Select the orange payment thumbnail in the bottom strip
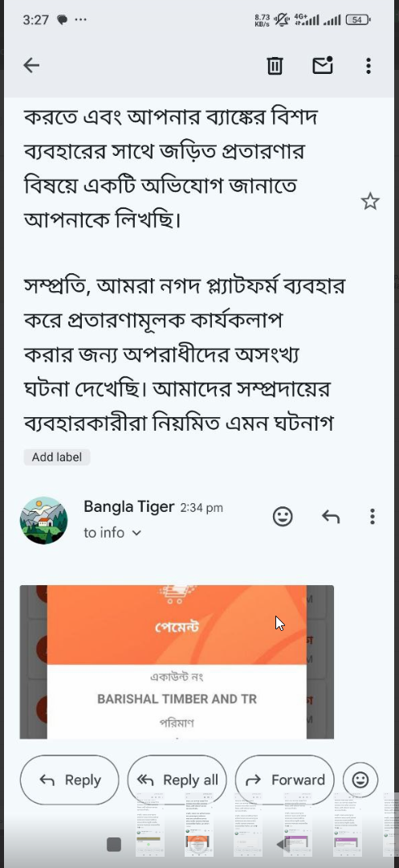The height and width of the screenshot is (868, 399). [199, 825]
